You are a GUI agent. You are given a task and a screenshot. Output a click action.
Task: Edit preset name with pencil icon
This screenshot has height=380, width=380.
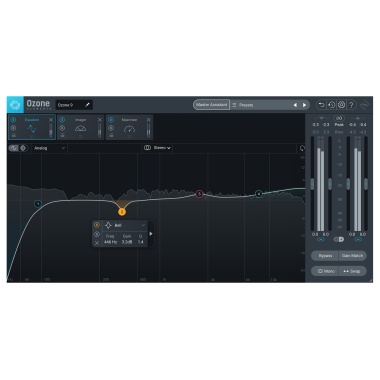pyautogui.click(x=87, y=105)
